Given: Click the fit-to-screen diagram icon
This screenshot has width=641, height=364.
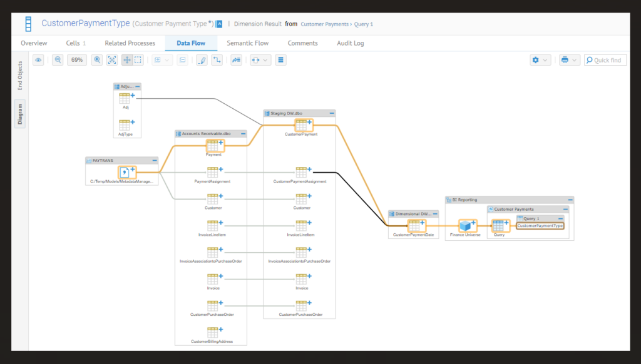Looking at the screenshot, I should click(x=112, y=59).
